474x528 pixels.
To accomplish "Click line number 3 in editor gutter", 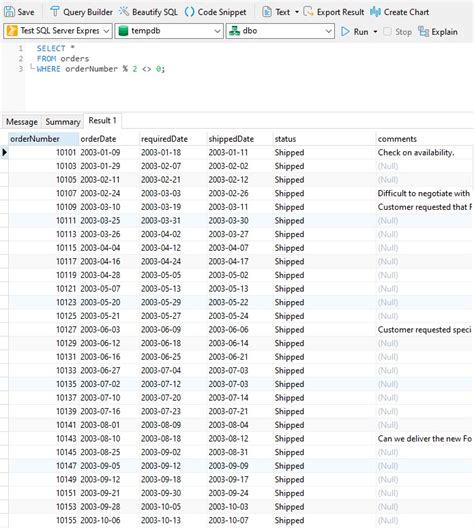I will click(x=21, y=69).
